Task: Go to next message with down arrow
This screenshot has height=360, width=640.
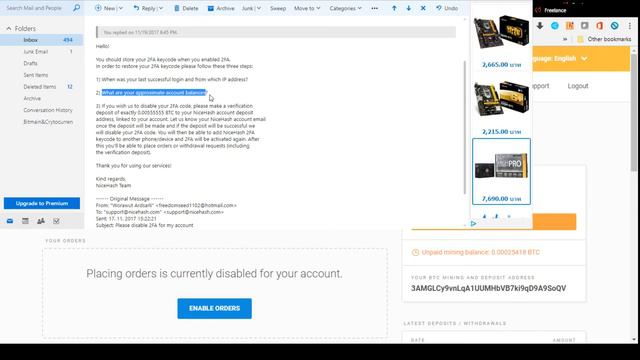Action: 409,8
